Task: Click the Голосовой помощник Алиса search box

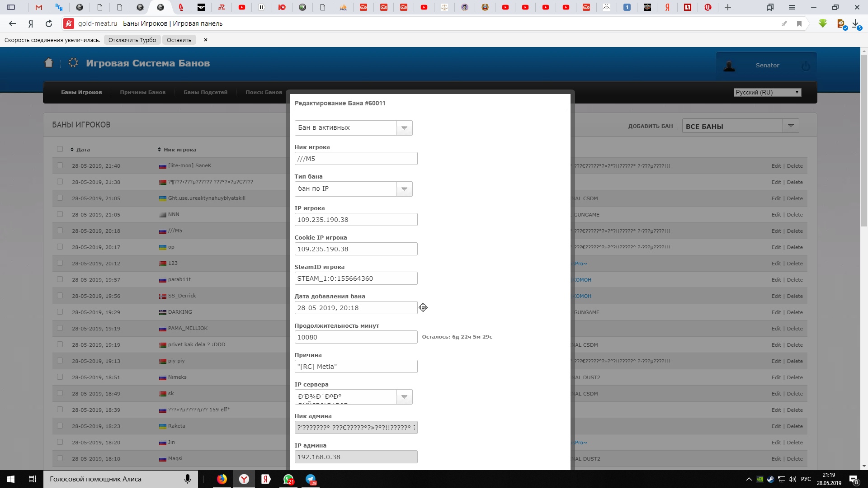Action: [121, 480]
